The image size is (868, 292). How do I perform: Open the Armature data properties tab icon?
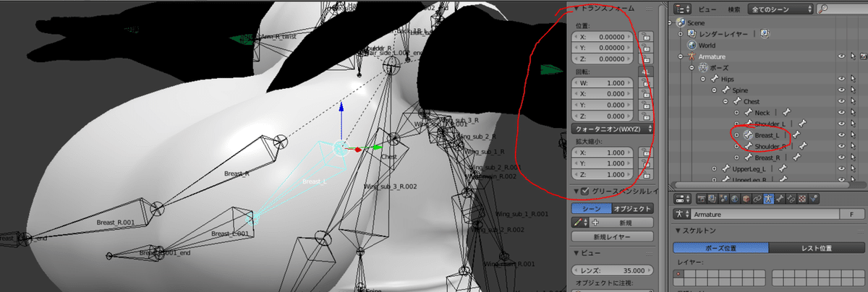coord(769,199)
